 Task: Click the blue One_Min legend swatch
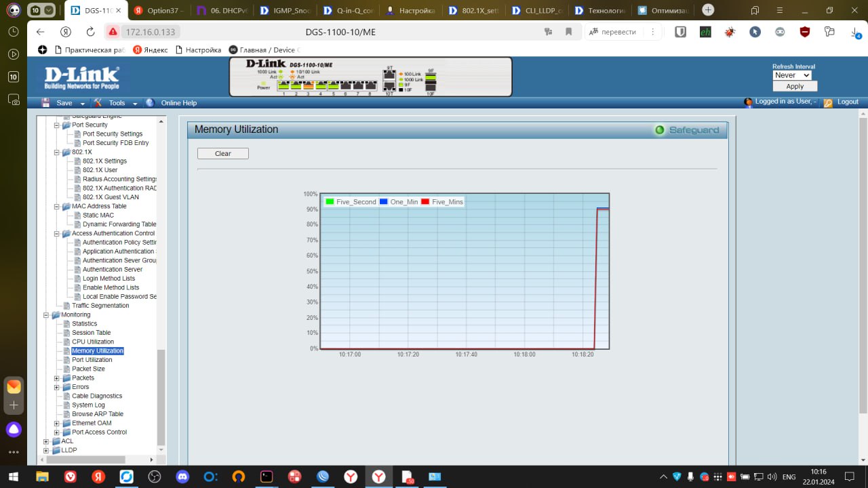(x=384, y=201)
